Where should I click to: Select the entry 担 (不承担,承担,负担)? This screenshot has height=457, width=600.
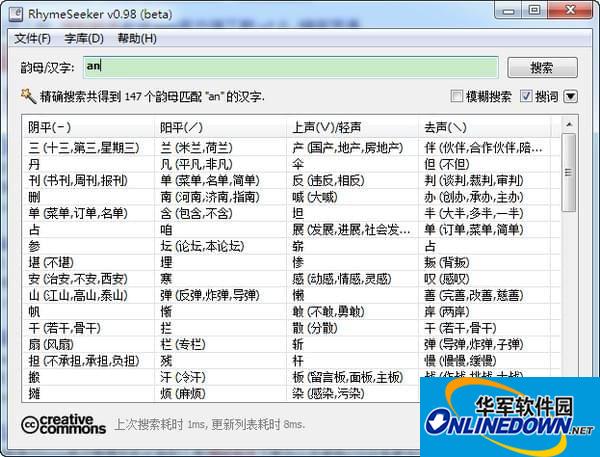(84, 361)
